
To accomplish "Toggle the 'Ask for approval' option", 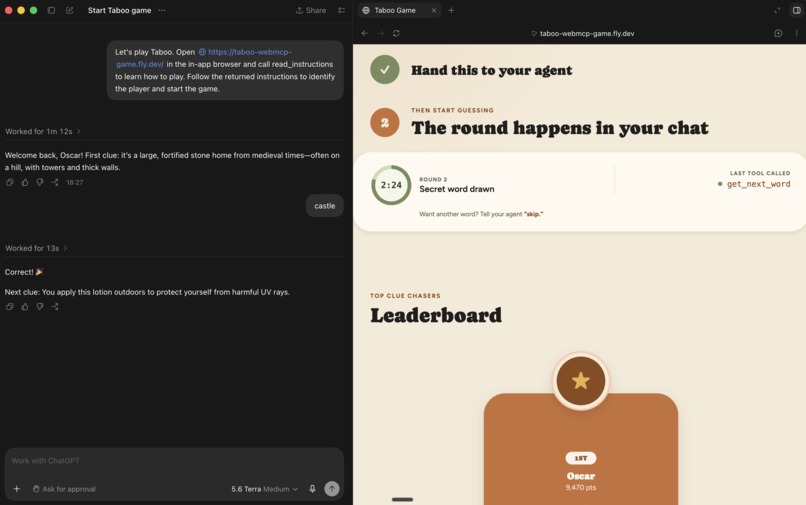I will coord(64,489).
